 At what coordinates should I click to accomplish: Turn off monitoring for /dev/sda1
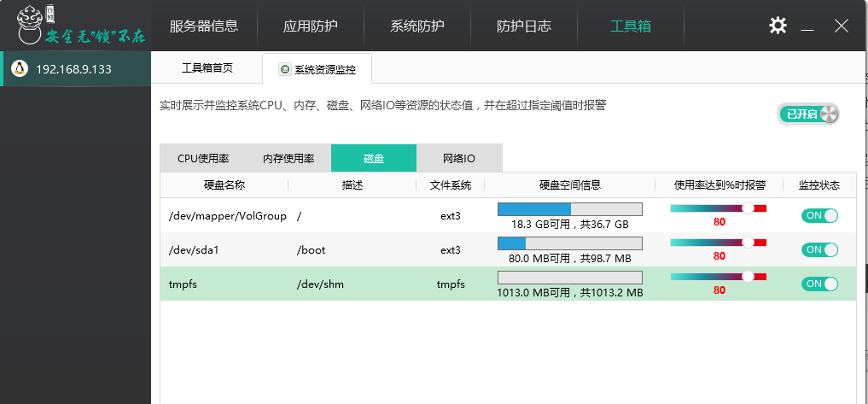(x=820, y=250)
